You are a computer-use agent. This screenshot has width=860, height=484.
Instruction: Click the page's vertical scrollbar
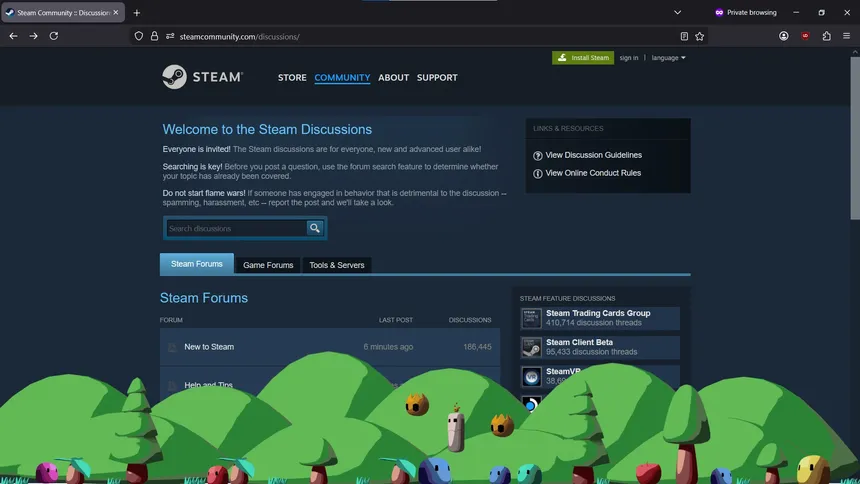click(853, 150)
